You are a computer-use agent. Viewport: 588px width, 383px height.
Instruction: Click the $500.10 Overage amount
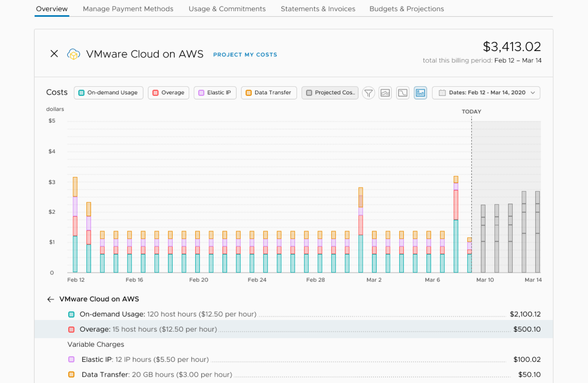pos(527,329)
